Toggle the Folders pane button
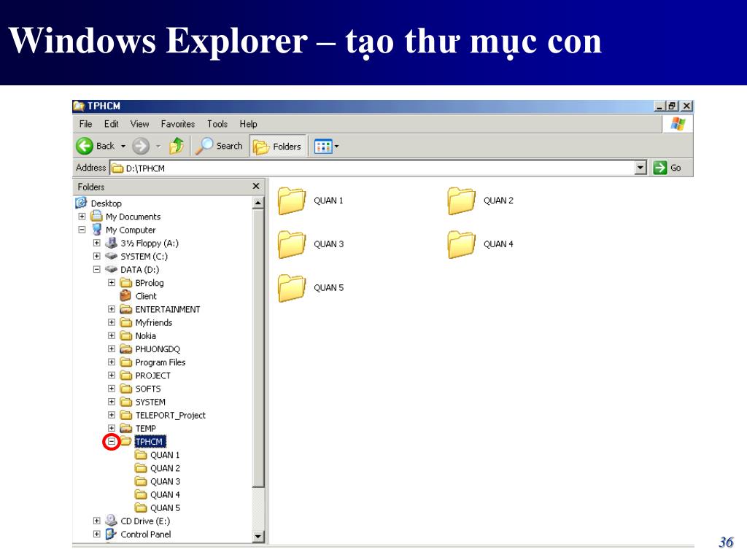This screenshot has height=560, width=747. point(278,146)
